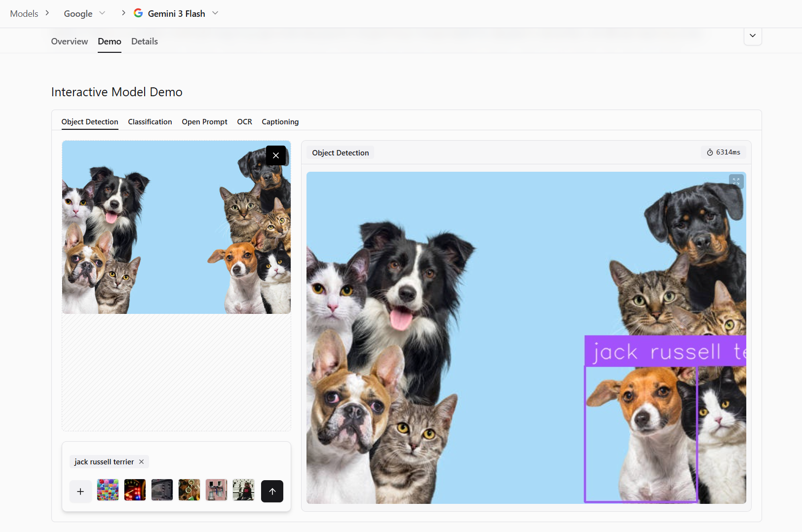Viewport: 802px width, 532px height.
Task: Go to the Models breadcrumb link
Action: click(24, 13)
